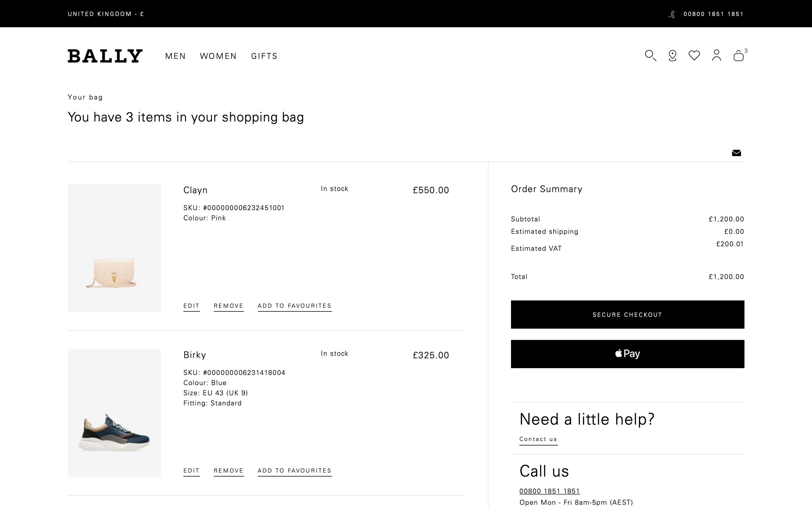This screenshot has height=508, width=812.
Task: Open the shopping bag icon
Action: click(x=739, y=56)
